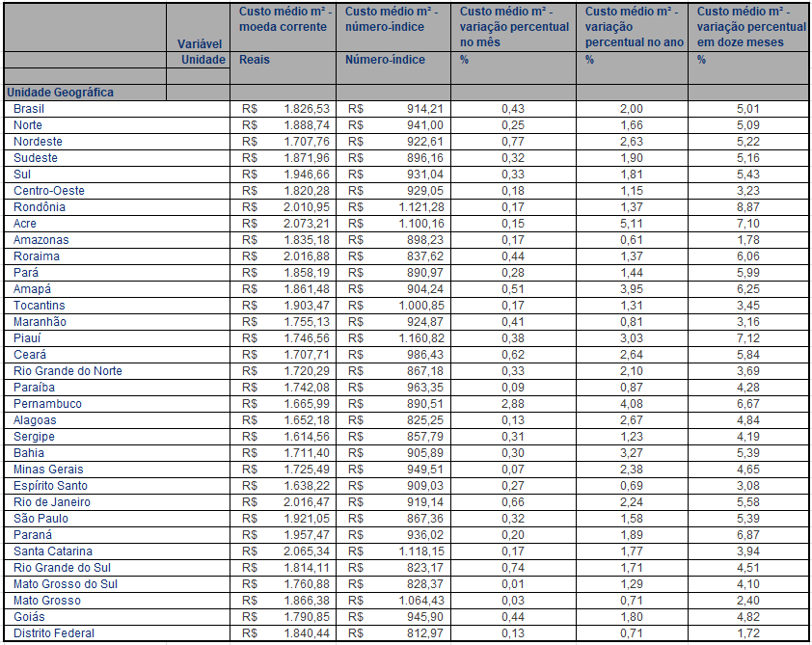
Task: Select Pernambuco's monthly variation 2,88
Action: click(x=513, y=404)
